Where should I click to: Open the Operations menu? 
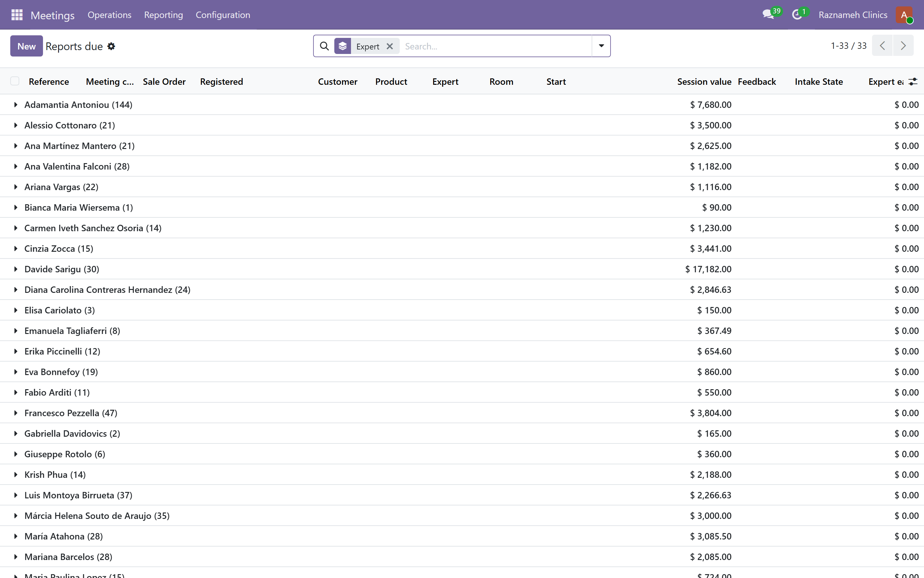tap(110, 15)
